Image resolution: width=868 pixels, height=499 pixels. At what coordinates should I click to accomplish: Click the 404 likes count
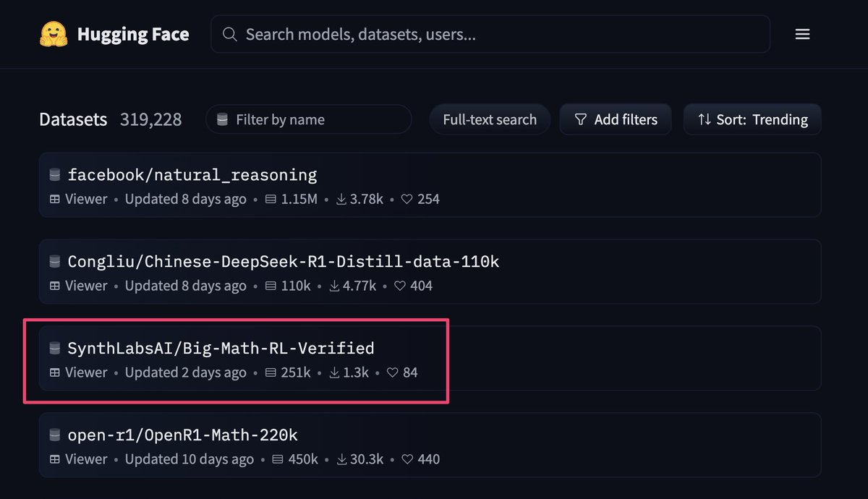point(421,286)
